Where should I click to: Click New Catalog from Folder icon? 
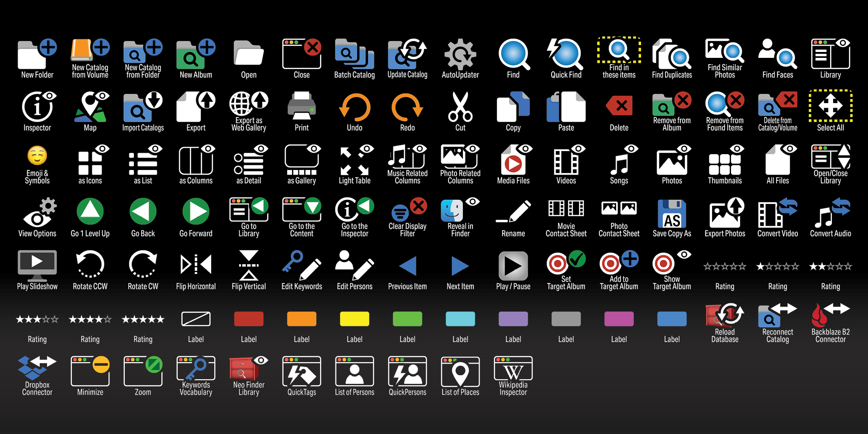coord(143,50)
